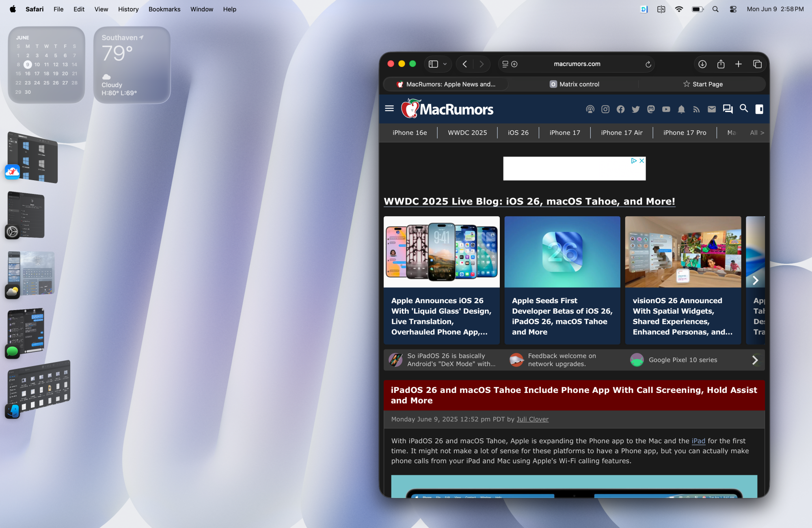Toggle the Safari sidebar button
Viewport: 812px width, 528px height.
(x=434, y=64)
